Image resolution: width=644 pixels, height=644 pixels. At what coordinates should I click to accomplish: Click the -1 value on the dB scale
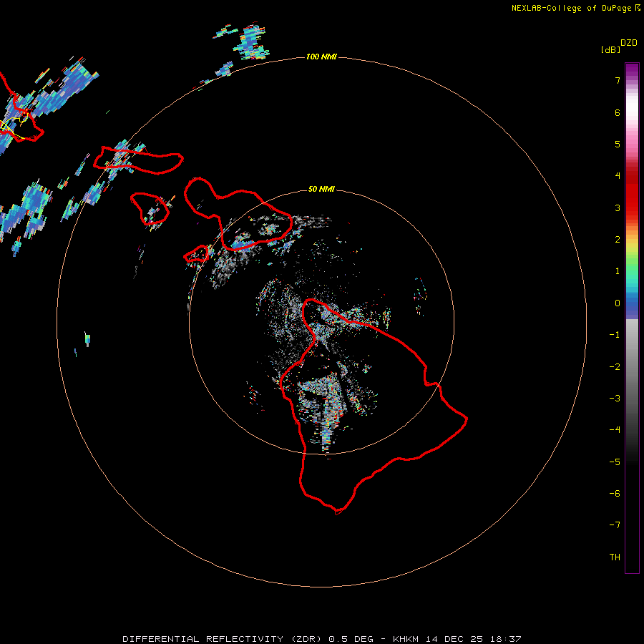(615, 335)
